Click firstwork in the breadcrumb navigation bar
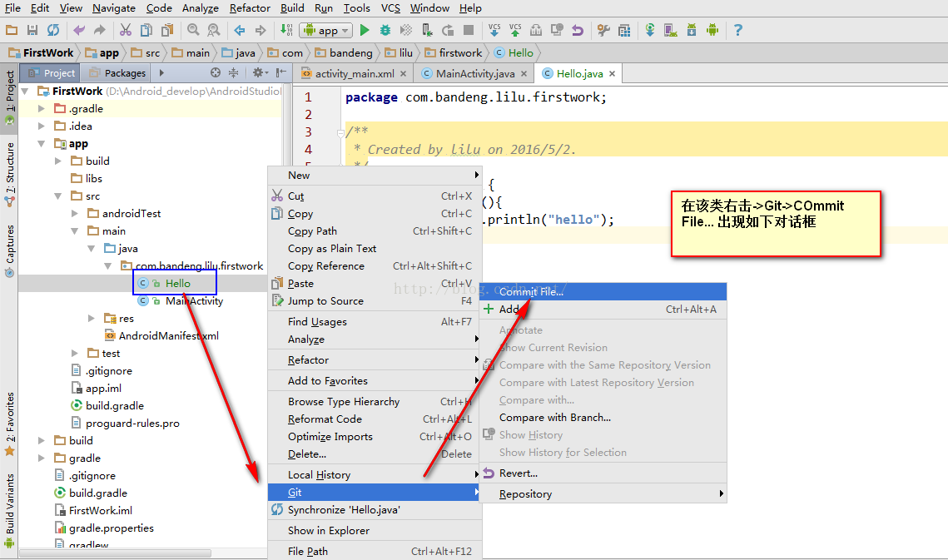This screenshot has height=560, width=948. pyautogui.click(x=459, y=52)
